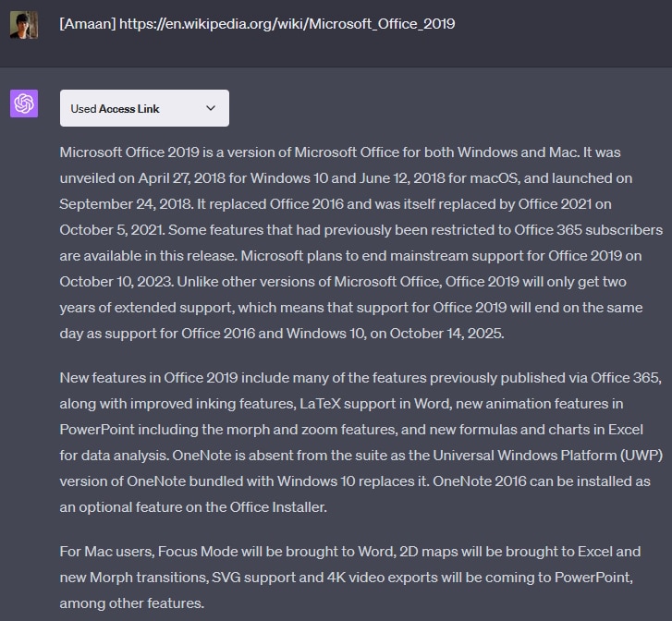
Task: Click the line starting "day as support for Office 2016"
Action: coord(282,334)
